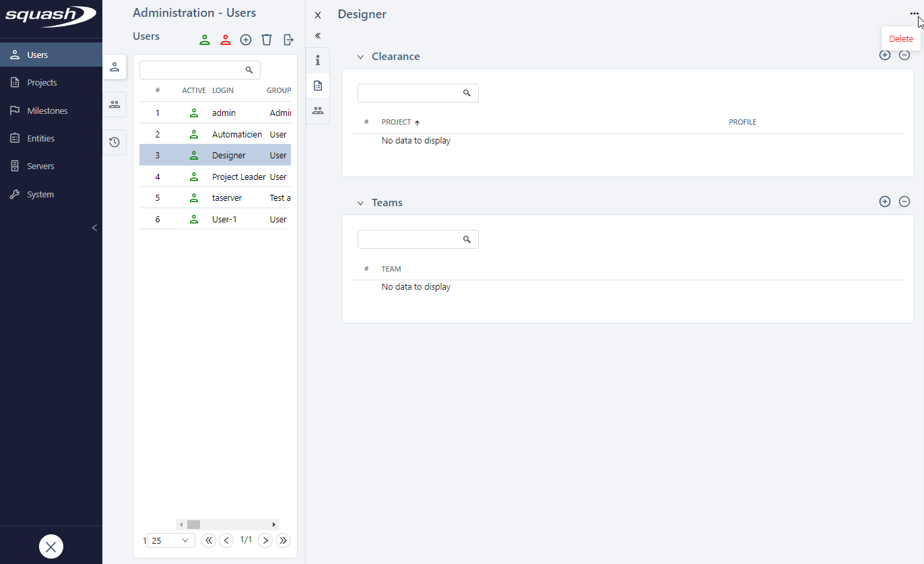Toggle active status of the taserver user
Viewport: 924px width, 564px height.
click(x=194, y=198)
